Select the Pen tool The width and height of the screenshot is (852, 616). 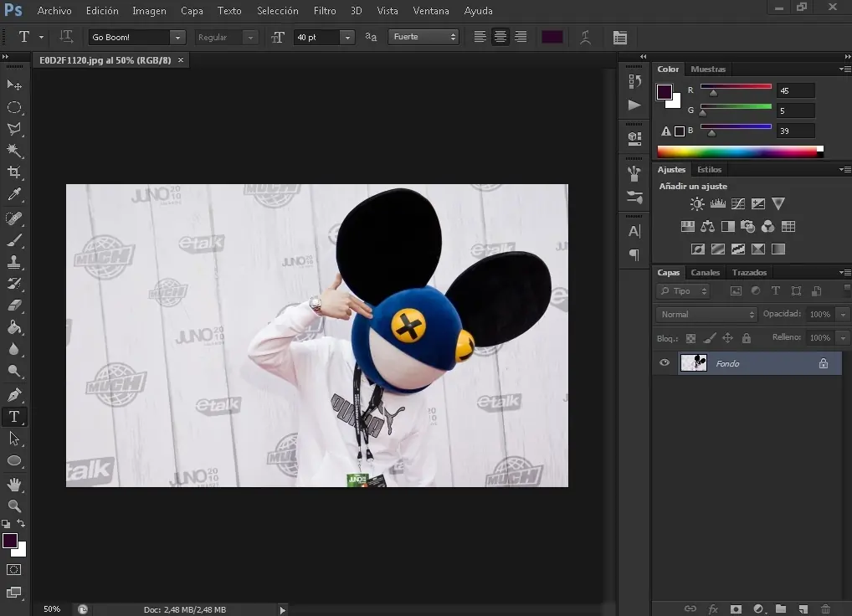tap(14, 394)
